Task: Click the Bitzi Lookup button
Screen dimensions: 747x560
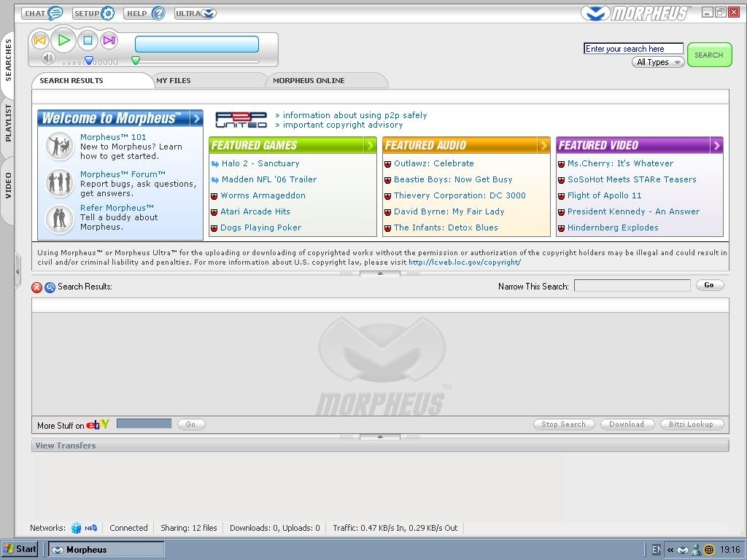Action: coord(692,424)
